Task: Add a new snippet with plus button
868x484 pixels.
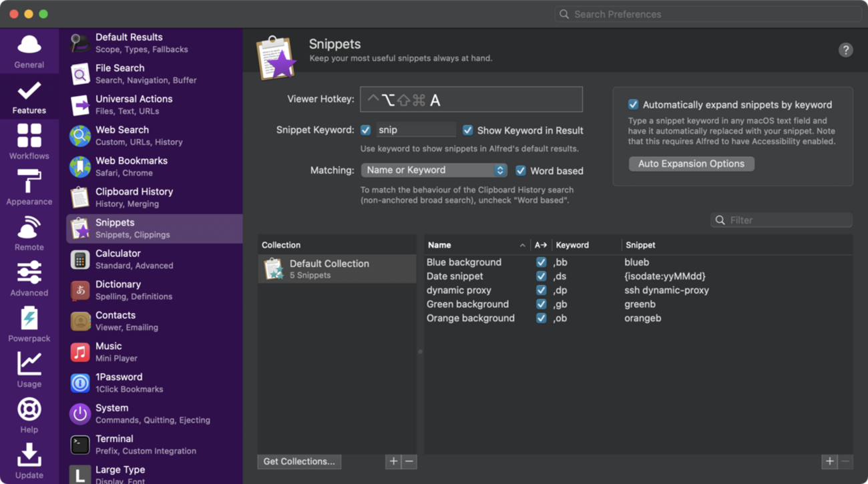Action: tap(829, 461)
